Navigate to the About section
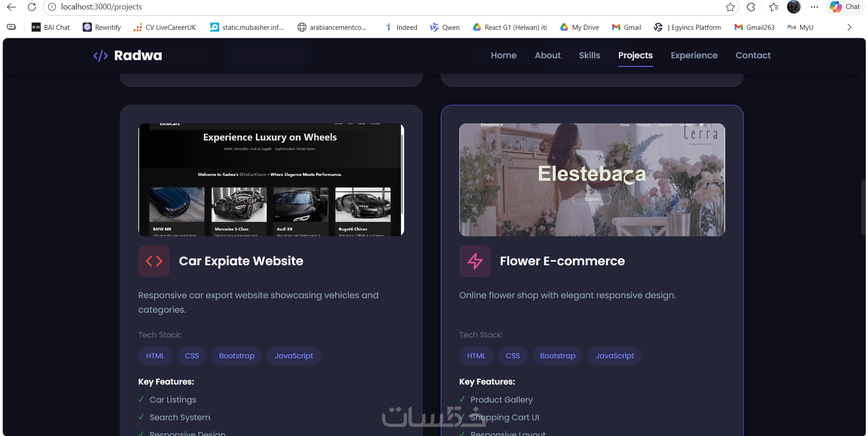Viewport: 868px width, 436px height. [547, 55]
